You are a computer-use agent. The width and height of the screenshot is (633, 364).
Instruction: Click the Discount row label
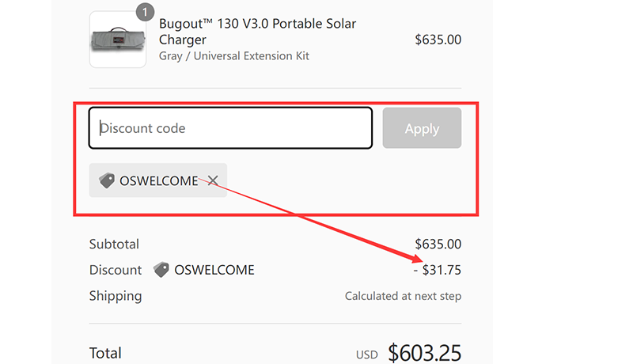point(116,270)
